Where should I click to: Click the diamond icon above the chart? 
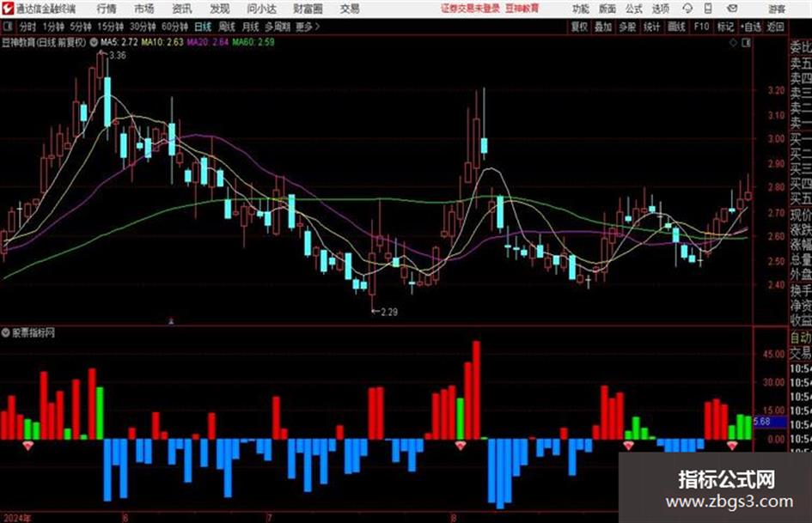pos(733,43)
